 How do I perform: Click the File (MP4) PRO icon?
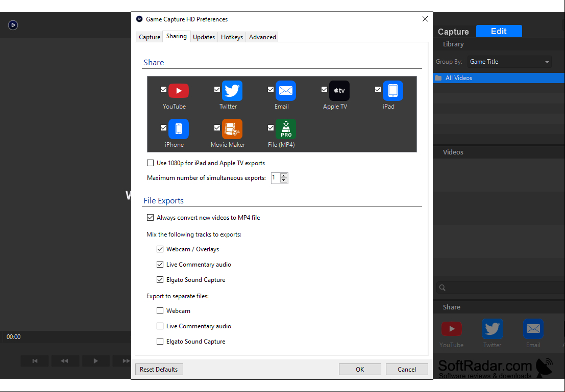[286, 129]
